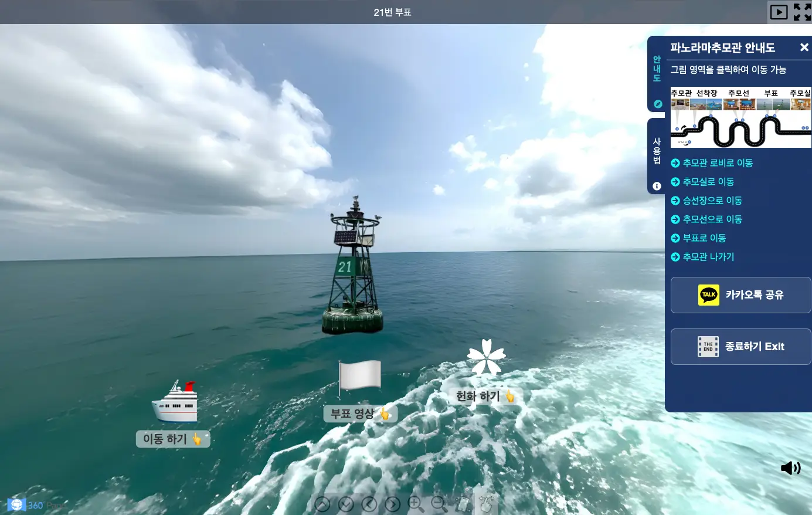Go to 추모관 로비로 이동

[x=712, y=163]
